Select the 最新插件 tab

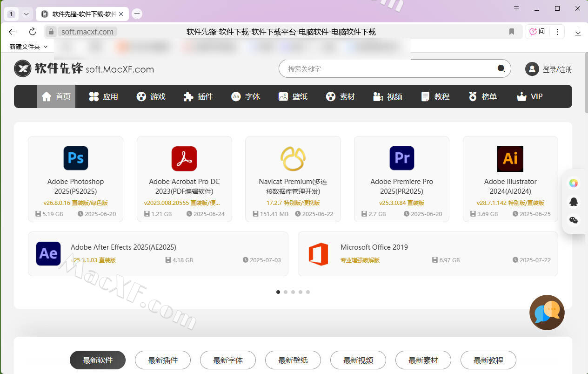click(x=163, y=360)
